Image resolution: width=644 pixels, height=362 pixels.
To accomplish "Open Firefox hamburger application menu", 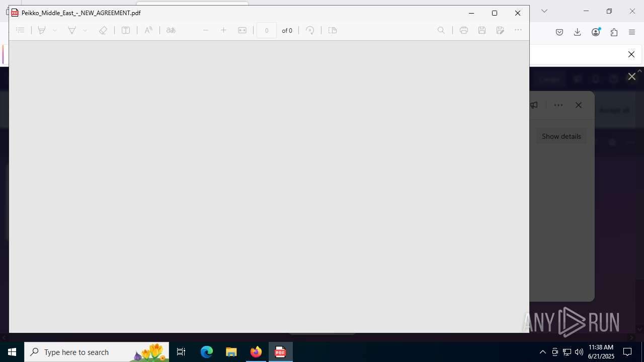I will click(632, 32).
